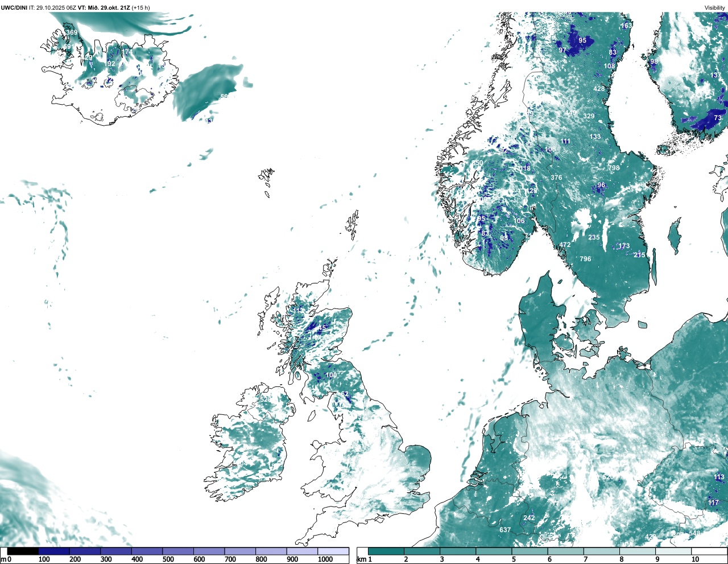Click the '215' value on the map
The height and width of the screenshot is (564, 728).
[640, 255]
